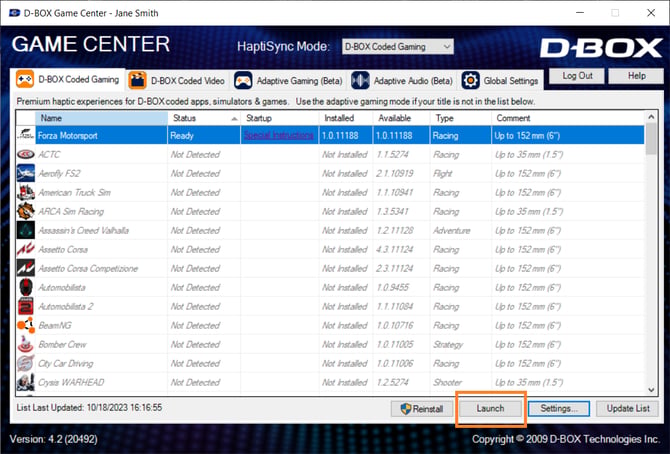Sort by the Name column header
Image resolution: width=670 pixels, height=454 pixels.
pyautogui.click(x=101, y=118)
